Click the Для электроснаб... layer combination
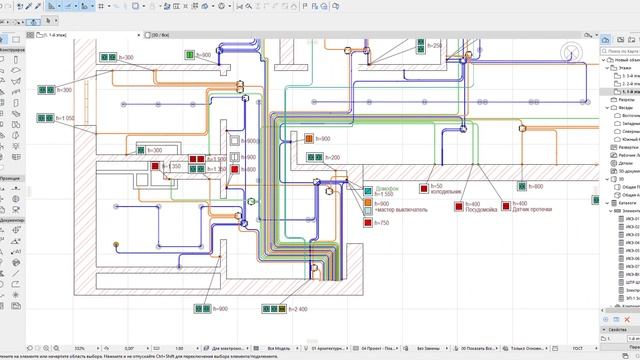 click(229, 348)
